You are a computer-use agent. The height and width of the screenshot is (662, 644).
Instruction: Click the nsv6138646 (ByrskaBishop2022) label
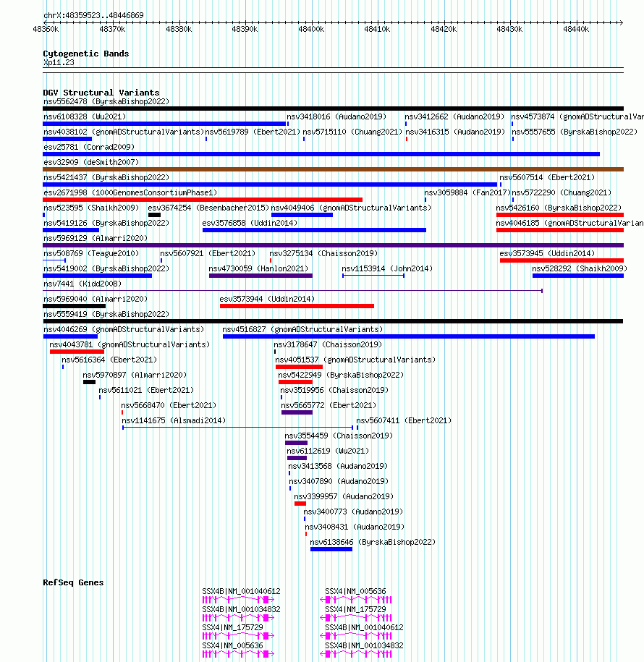[373, 543]
